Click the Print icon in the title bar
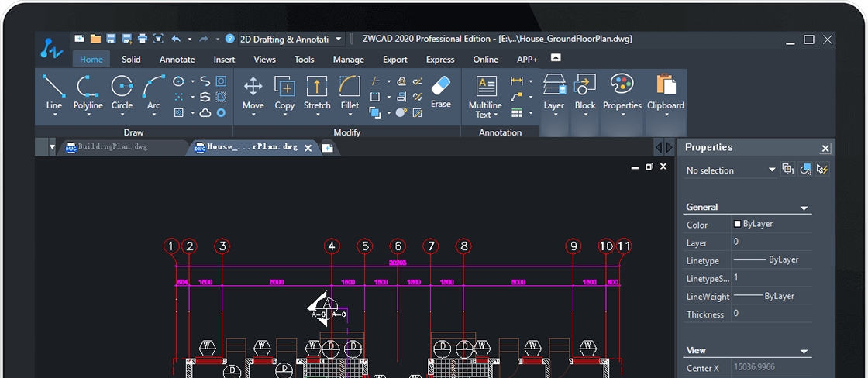The height and width of the screenshot is (378, 868). tap(143, 39)
